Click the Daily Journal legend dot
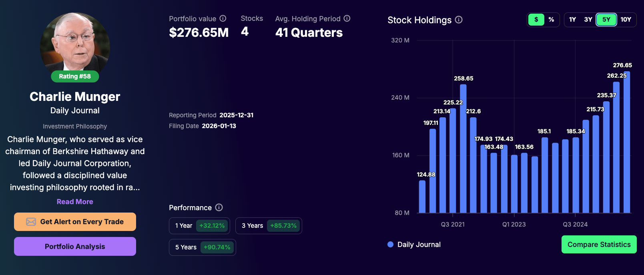644x275 pixels. click(391, 245)
